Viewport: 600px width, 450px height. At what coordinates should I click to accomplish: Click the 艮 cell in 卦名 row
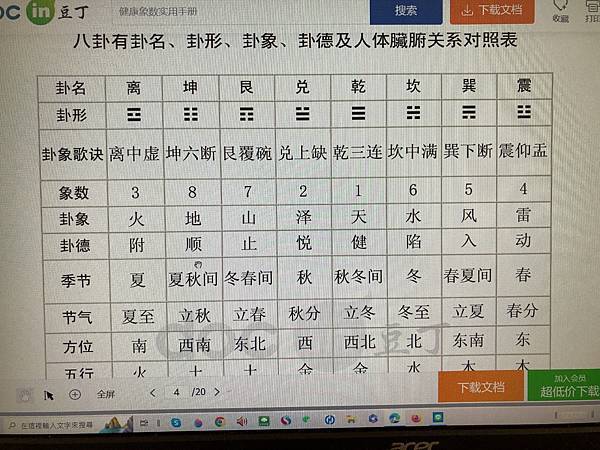point(246,88)
